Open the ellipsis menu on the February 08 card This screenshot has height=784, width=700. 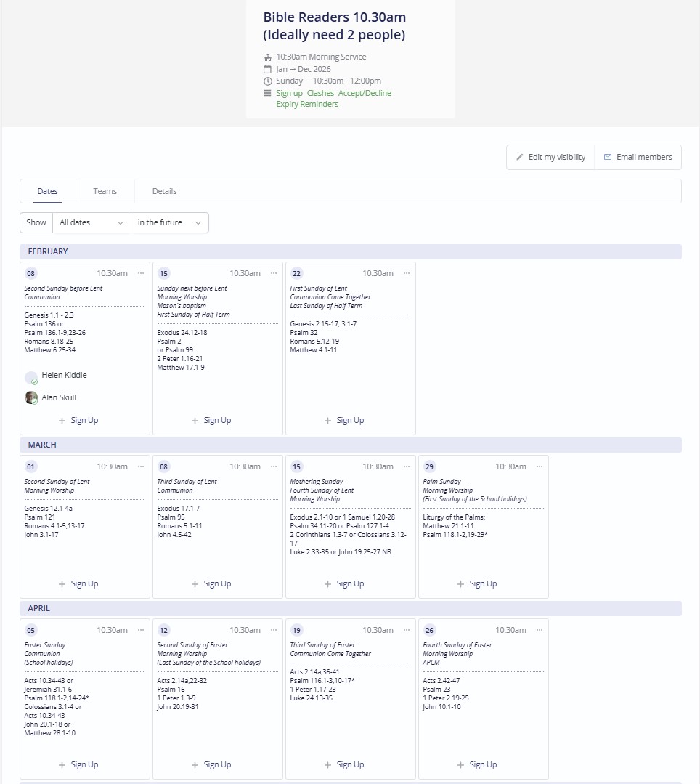[x=140, y=272]
